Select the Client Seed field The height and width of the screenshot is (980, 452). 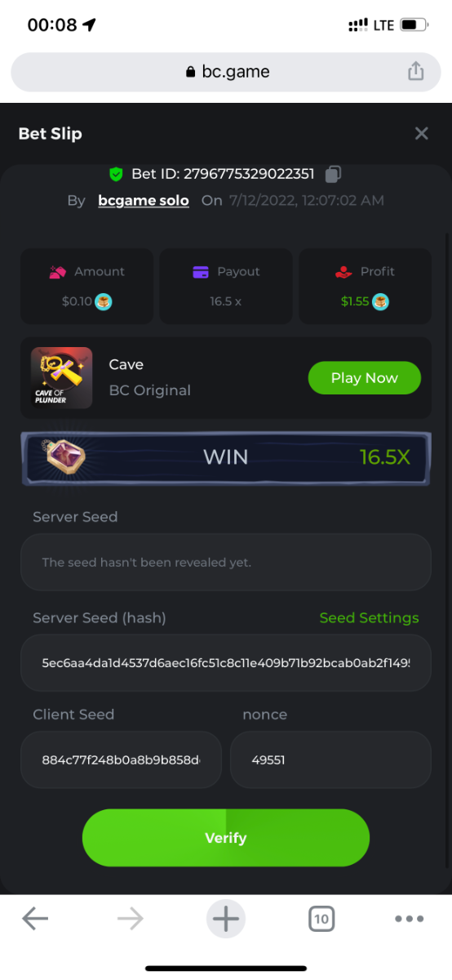point(121,759)
